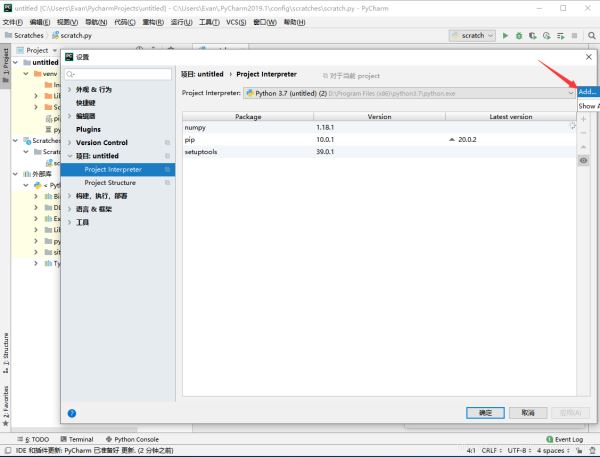The height and width of the screenshot is (457, 600).
Task: Expand the Version Control settings group
Action: tap(69, 143)
